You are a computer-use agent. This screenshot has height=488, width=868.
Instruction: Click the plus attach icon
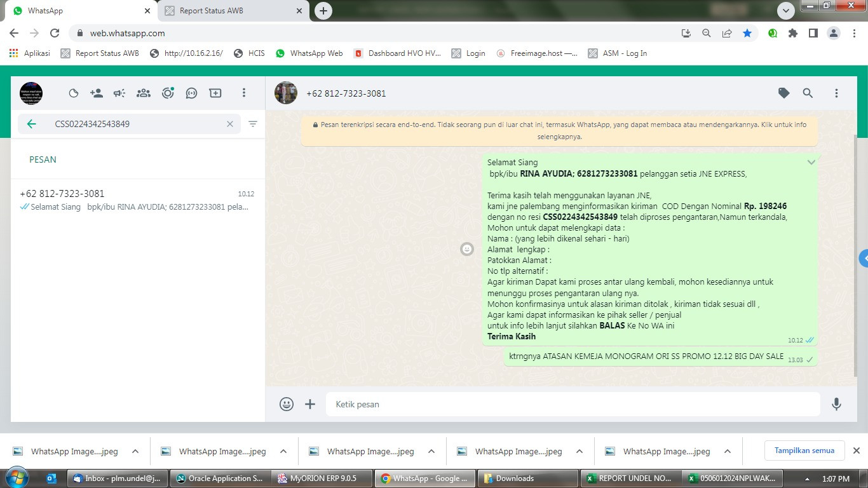[310, 404]
